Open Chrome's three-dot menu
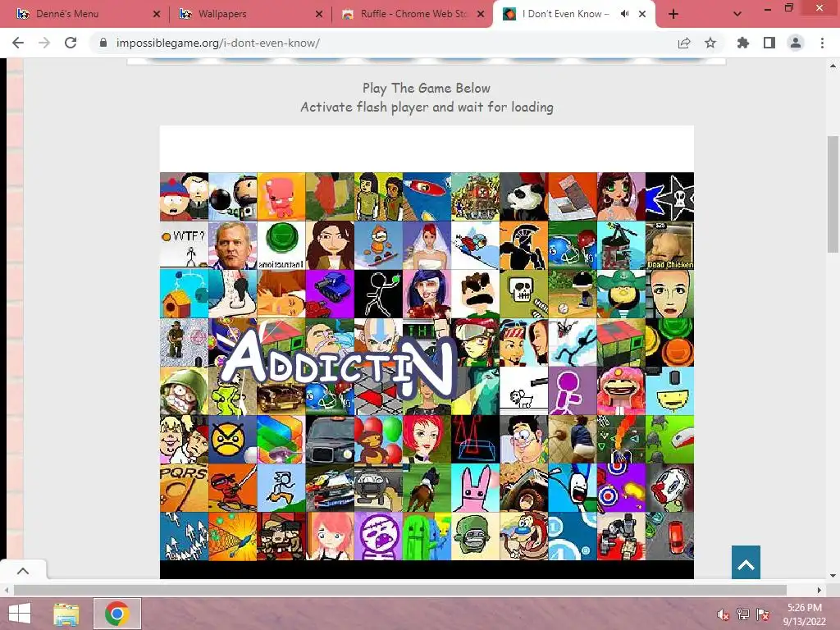Image resolution: width=840 pixels, height=630 pixels. 822,43
